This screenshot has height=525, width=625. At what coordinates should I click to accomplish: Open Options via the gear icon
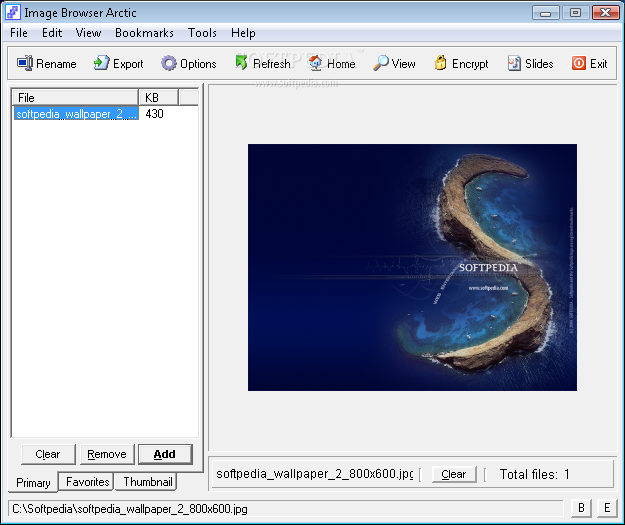169,63
